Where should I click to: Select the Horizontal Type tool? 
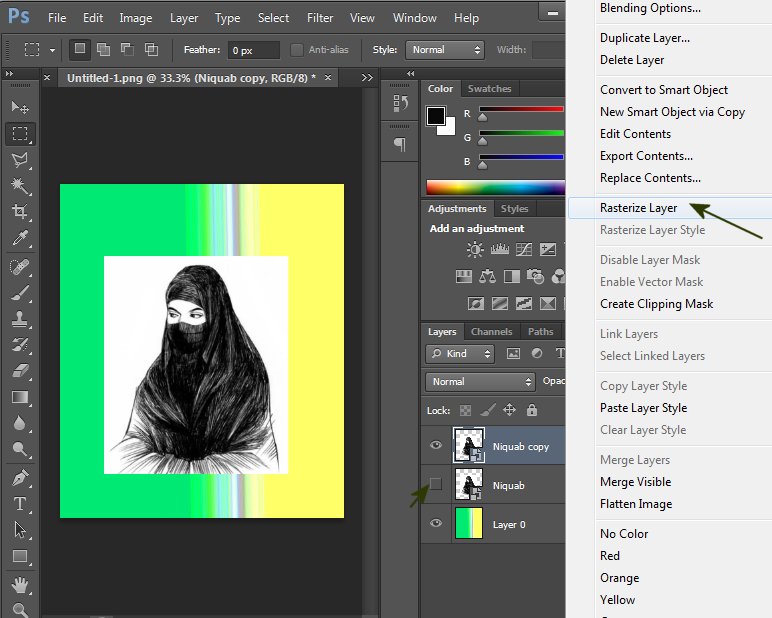[20, 503]
